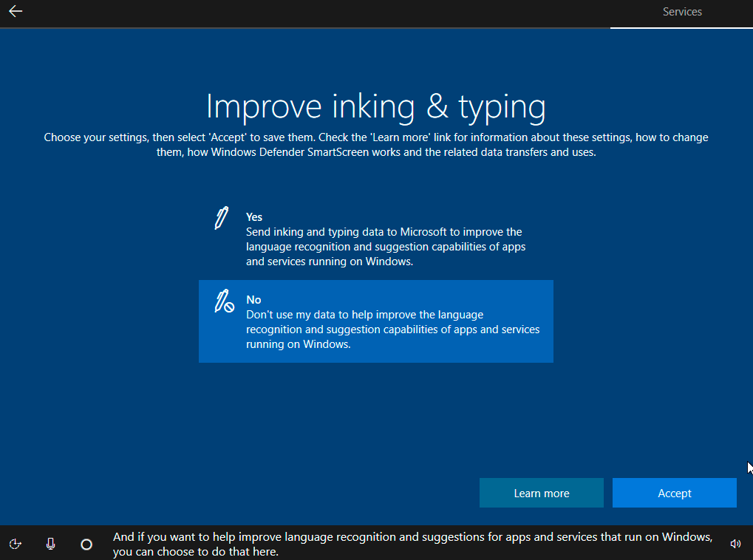Select the No inking and typing option
The image size is (753, 560).
tap(376, 321)
